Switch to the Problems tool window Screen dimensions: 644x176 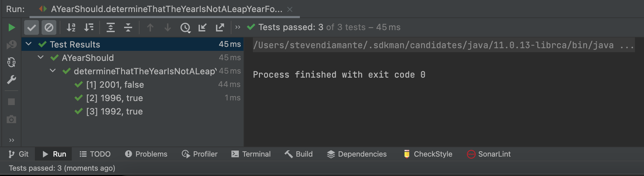pos(146,154)
